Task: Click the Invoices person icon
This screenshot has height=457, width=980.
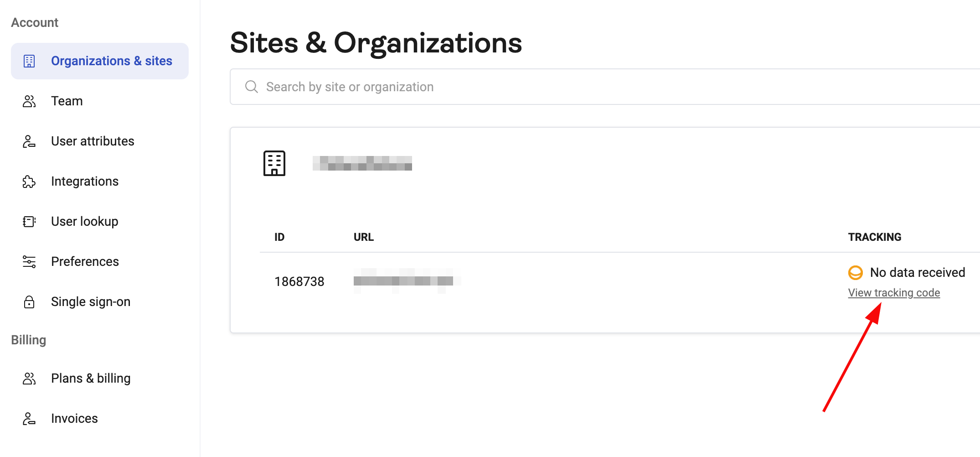Action: click(29, 418)
